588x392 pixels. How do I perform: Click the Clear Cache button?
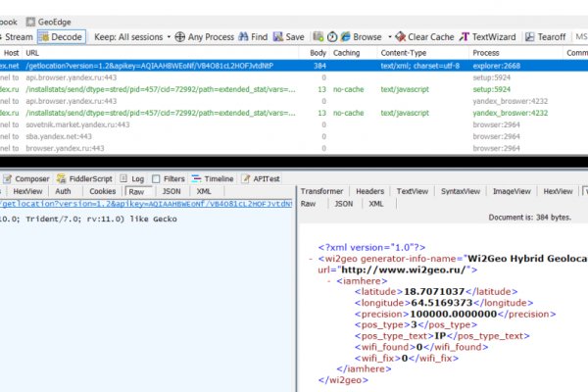pos(430,36)
